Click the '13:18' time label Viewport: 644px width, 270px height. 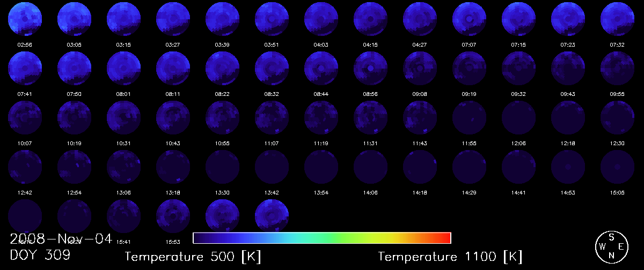173,193
